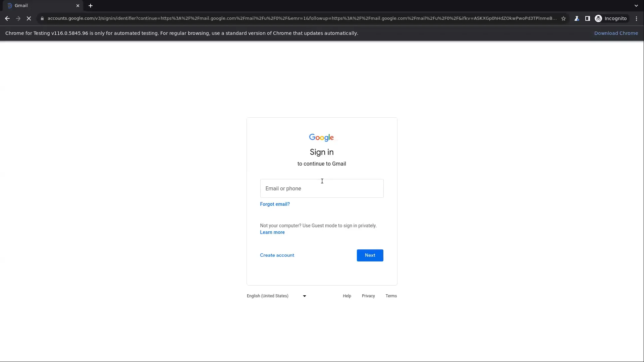Screen dimensions: 644x362
Task: Open the Learn more link
Action: click(272, 232)
